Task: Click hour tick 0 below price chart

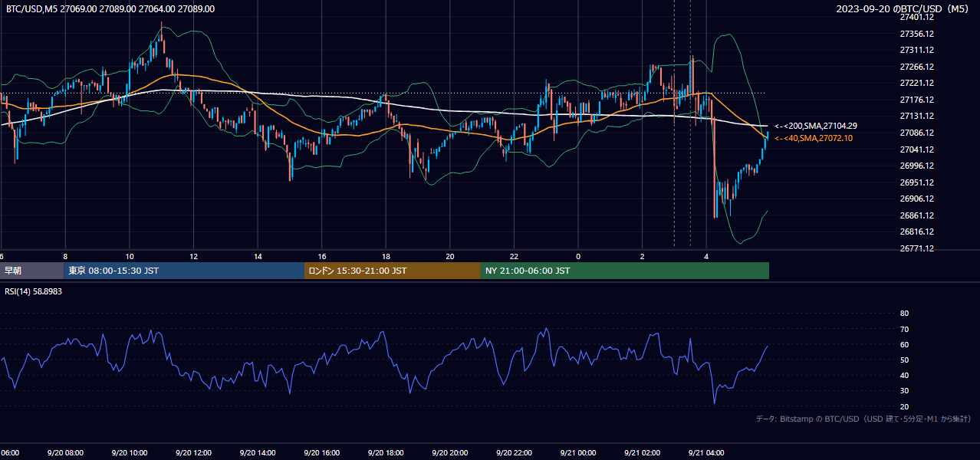Action: coord(578,256)
